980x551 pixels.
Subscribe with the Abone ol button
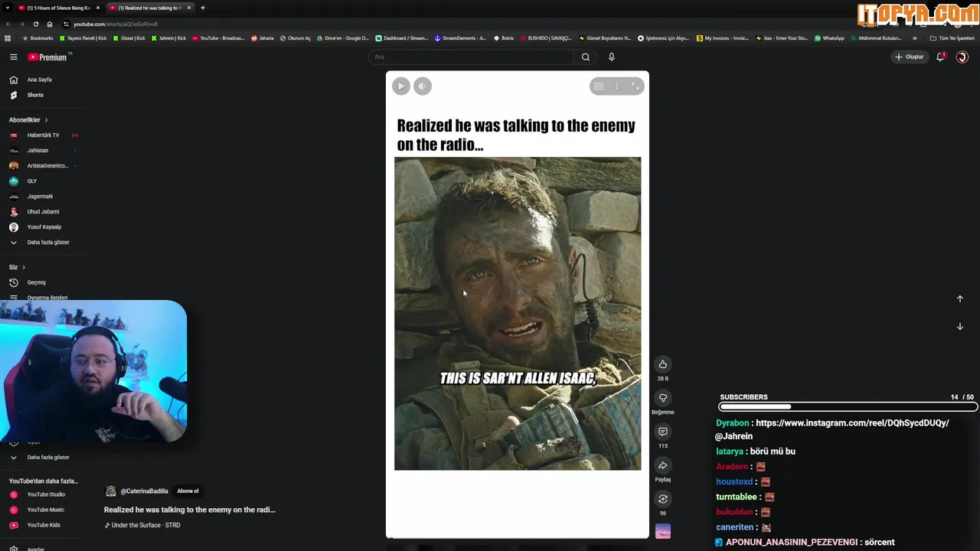188,491
